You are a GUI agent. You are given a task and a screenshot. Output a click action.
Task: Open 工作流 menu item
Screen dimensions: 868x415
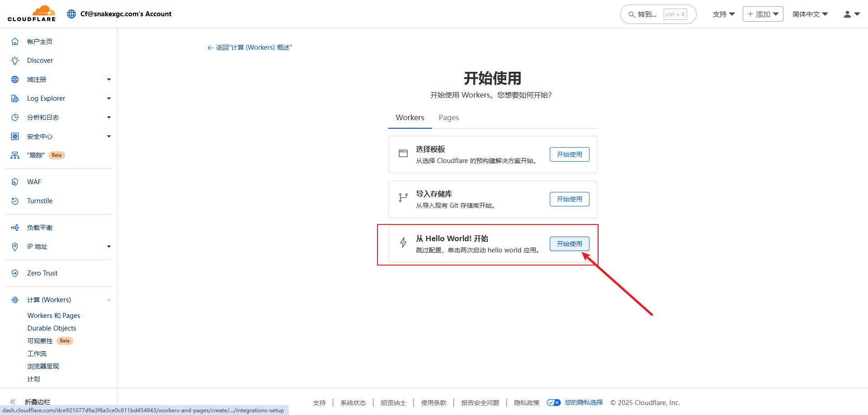(37, 354)
